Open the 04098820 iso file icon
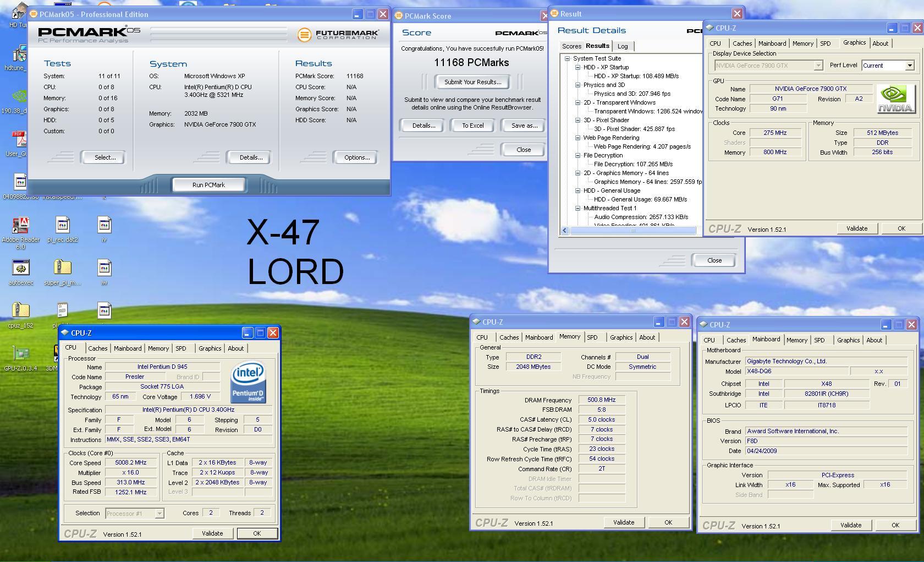This screenshot has height=562, width=924. [x=20, y=187]
